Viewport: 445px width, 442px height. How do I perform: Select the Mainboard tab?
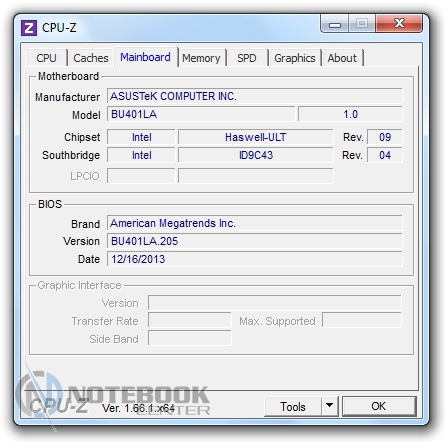tap(145, 57)
